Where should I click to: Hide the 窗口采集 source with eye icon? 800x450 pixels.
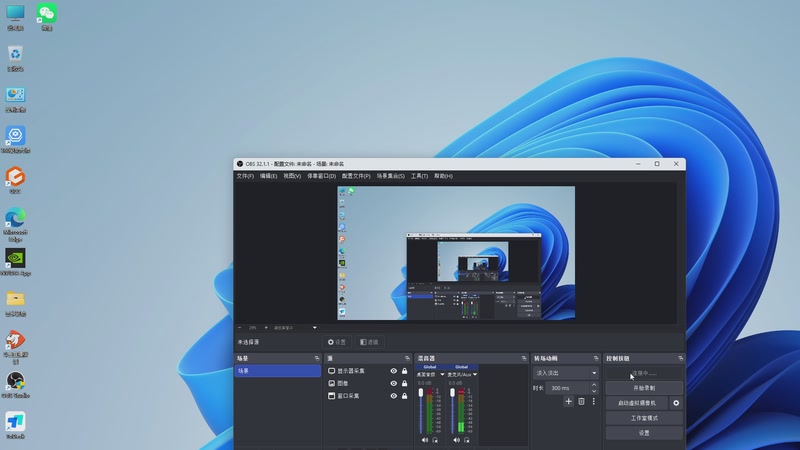pyautogui.click(x=393, y=396)
